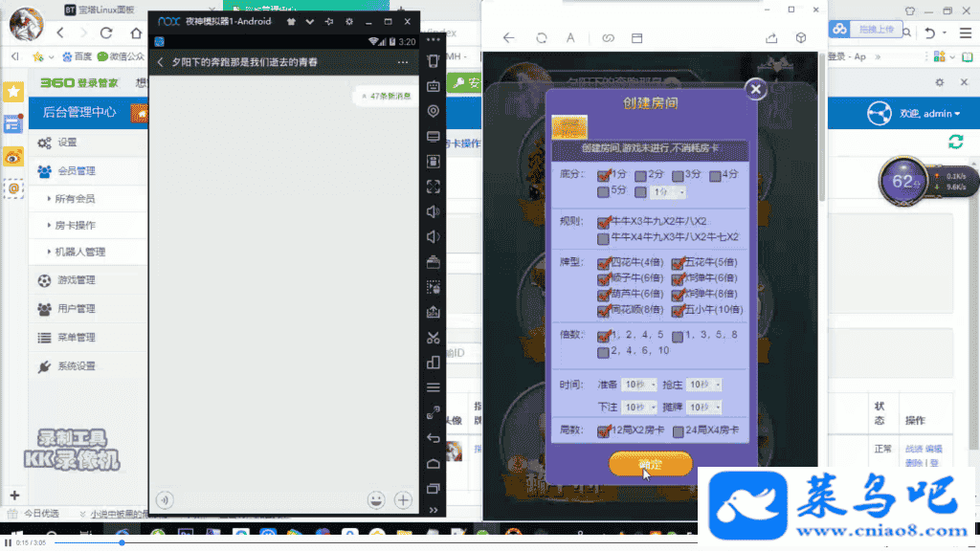
Task: Open 房卡操作 in the admin sidebar
Action: click(x=75, y=225)
